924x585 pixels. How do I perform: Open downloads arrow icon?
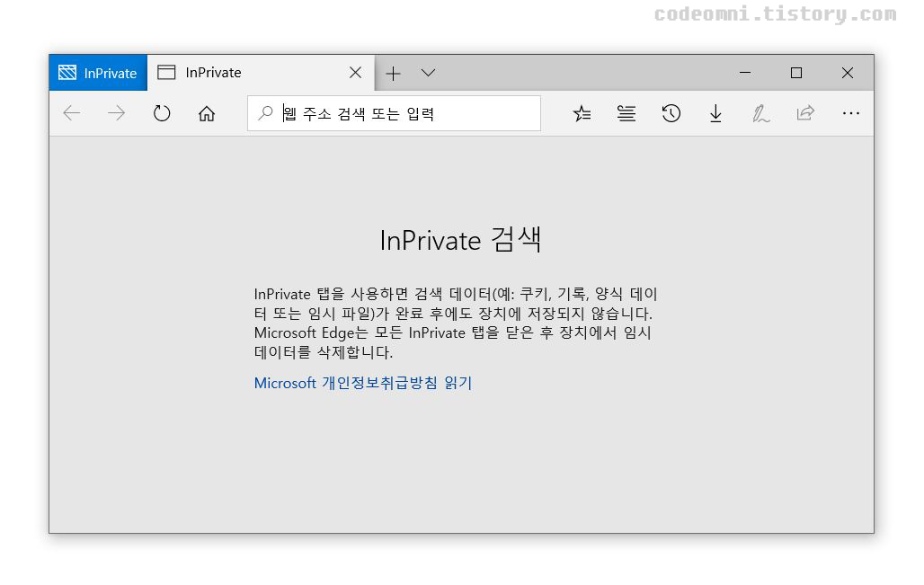715,113
